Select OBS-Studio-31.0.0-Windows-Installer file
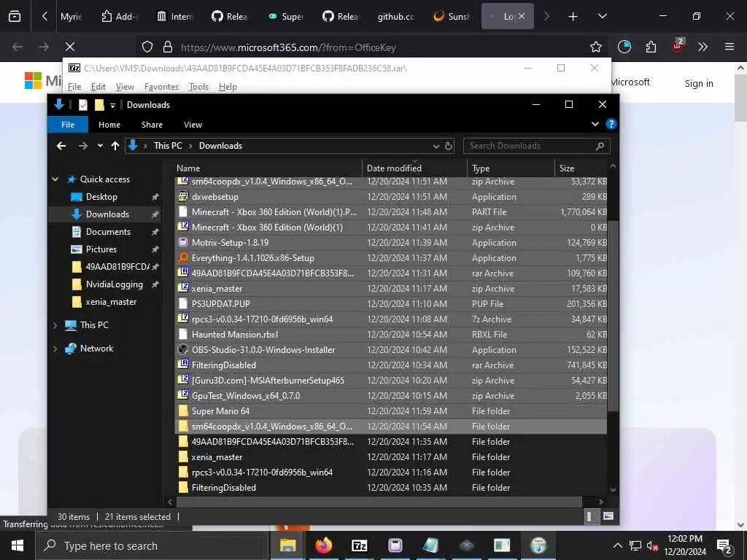 pos(391,349)
